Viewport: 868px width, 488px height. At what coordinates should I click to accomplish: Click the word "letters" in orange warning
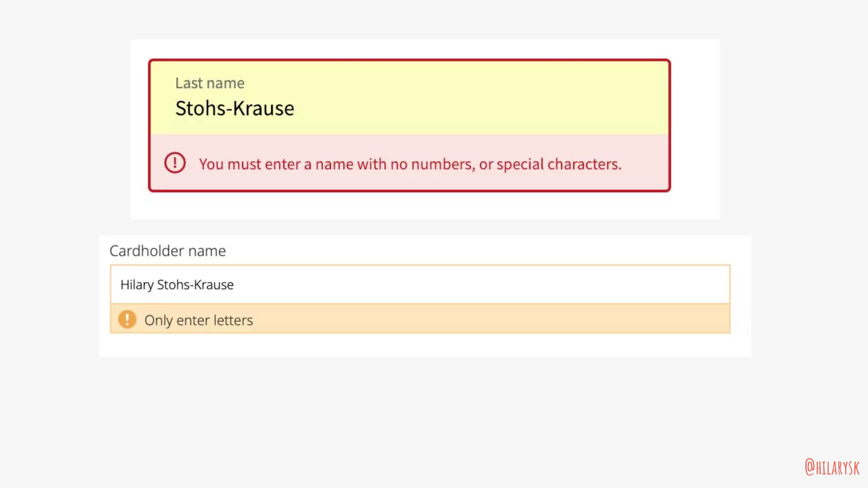click(233, 321)
